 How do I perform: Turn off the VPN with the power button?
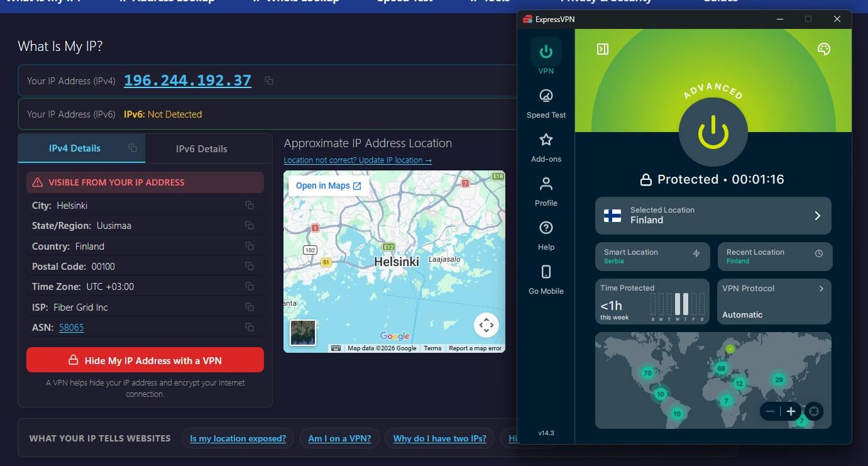click(713, 132)
